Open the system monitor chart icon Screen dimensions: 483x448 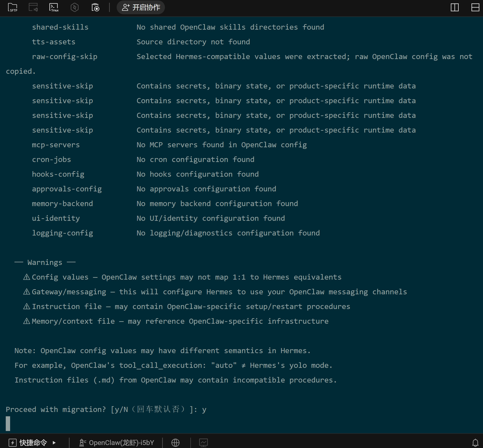pyautogui.click(x=203, y=442)
